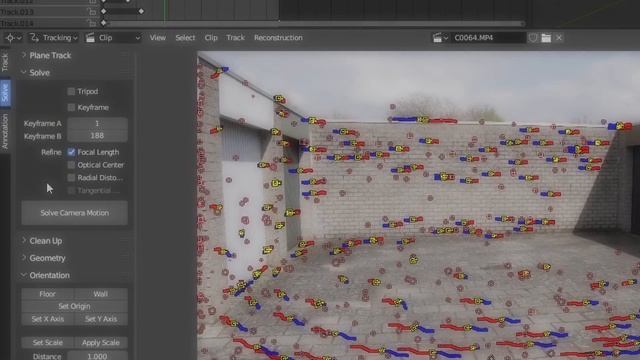
Task: Edit the C0064.MP4 clip name field
Action: point(488,38)
